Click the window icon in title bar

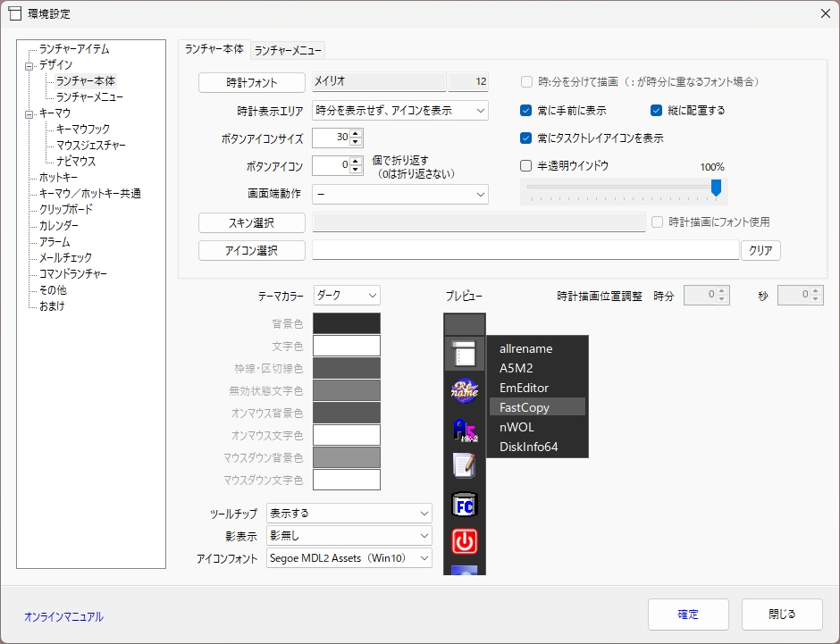pyautogui.click(x=15, y=14)
